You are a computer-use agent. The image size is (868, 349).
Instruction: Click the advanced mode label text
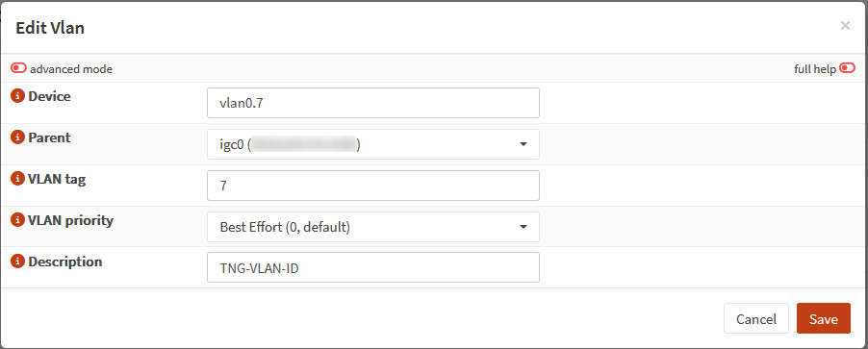pos(71,69)
